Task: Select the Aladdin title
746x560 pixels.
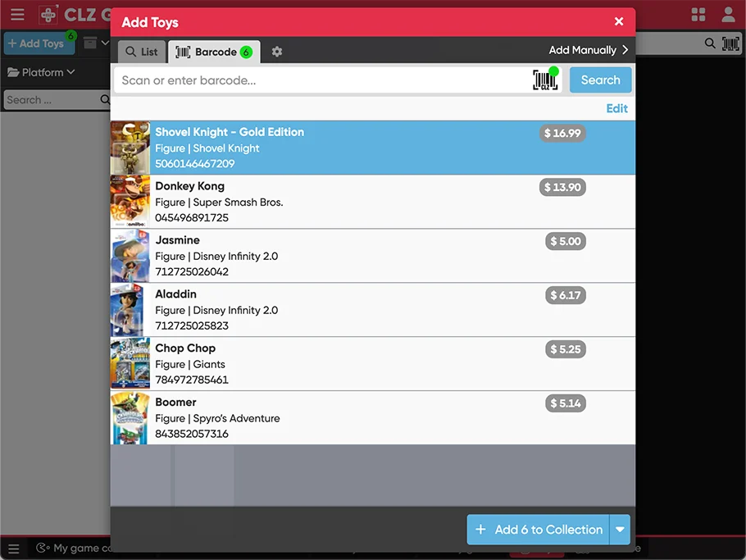Action: [x=175, y=294]
